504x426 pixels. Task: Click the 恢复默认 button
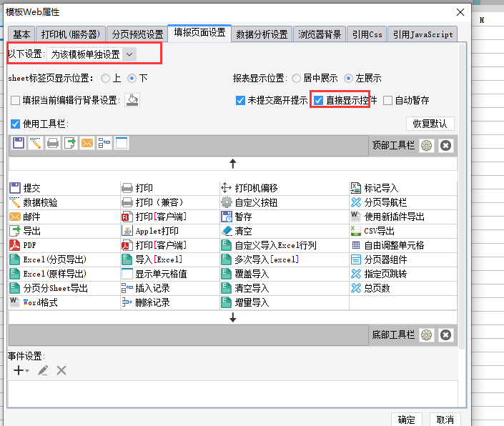[x=430, y=124]
